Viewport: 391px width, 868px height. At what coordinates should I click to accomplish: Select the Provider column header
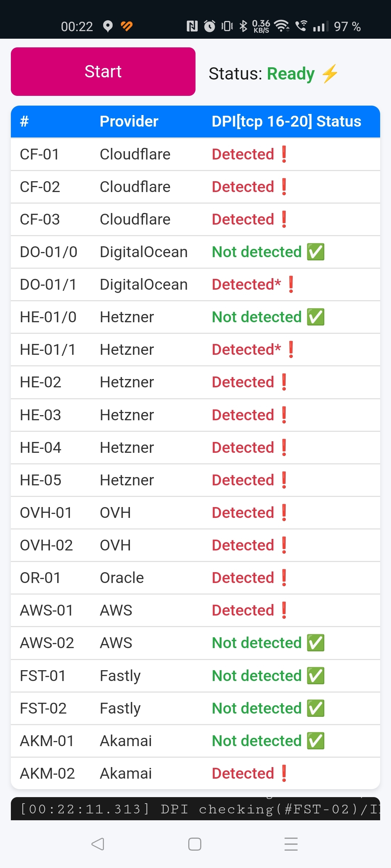pos(129,122)
